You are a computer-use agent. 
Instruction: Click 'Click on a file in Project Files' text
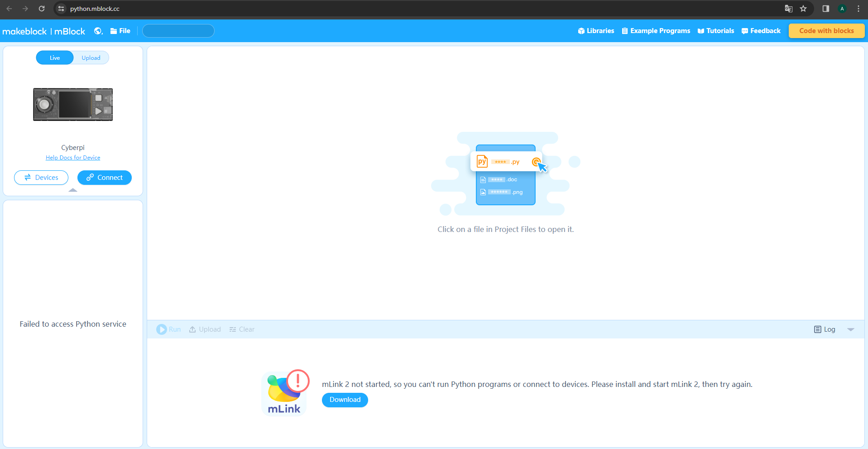tap(506, 229)
